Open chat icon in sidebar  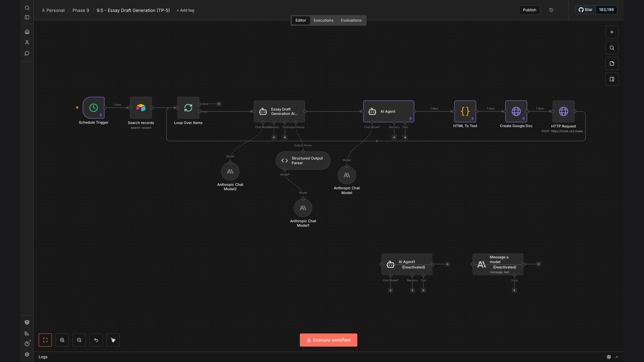[27, 53]
